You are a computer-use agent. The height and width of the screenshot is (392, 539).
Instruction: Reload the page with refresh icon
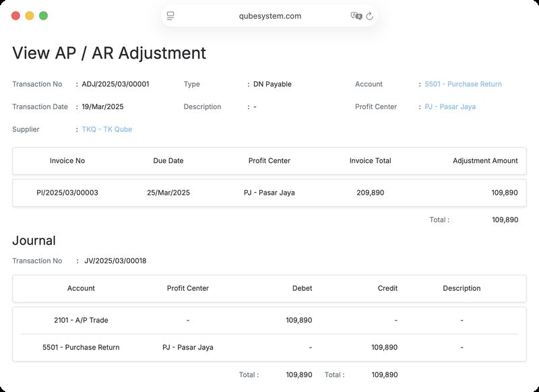tap(369, 15)
